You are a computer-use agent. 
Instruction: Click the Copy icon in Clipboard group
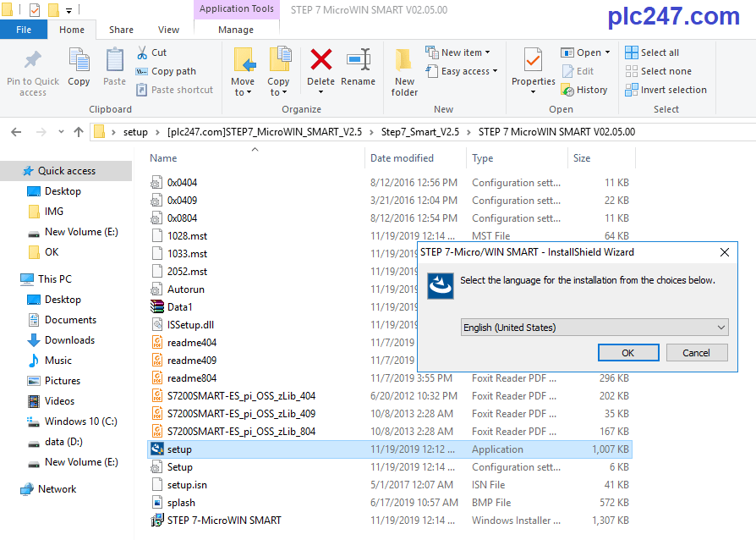coord(79,60)
